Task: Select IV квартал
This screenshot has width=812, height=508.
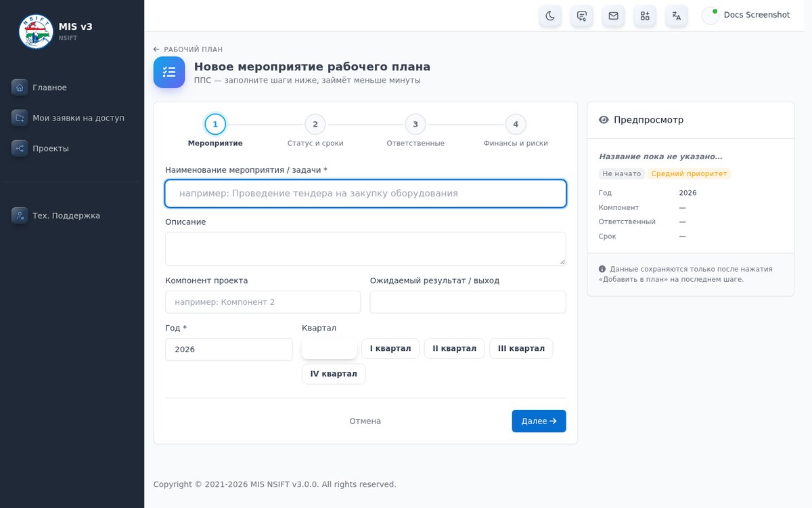Action: pyautogui.click(x=334, y=374)
